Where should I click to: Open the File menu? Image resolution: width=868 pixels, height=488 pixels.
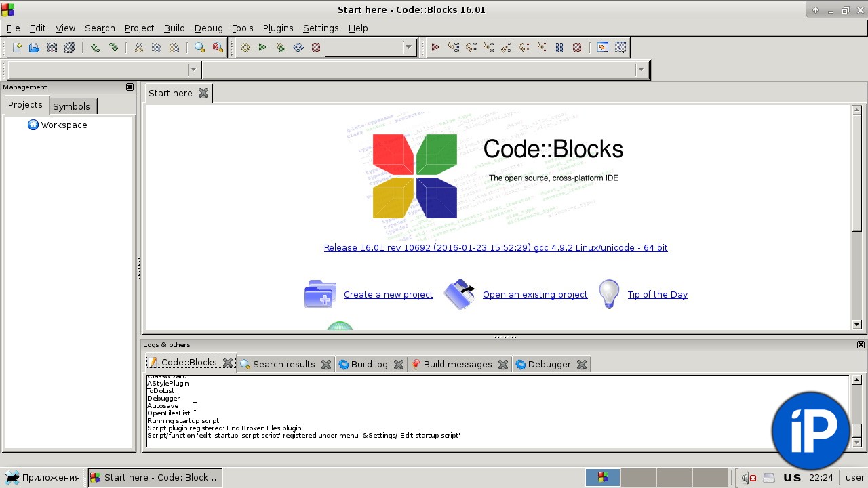[x=13, y=28]
